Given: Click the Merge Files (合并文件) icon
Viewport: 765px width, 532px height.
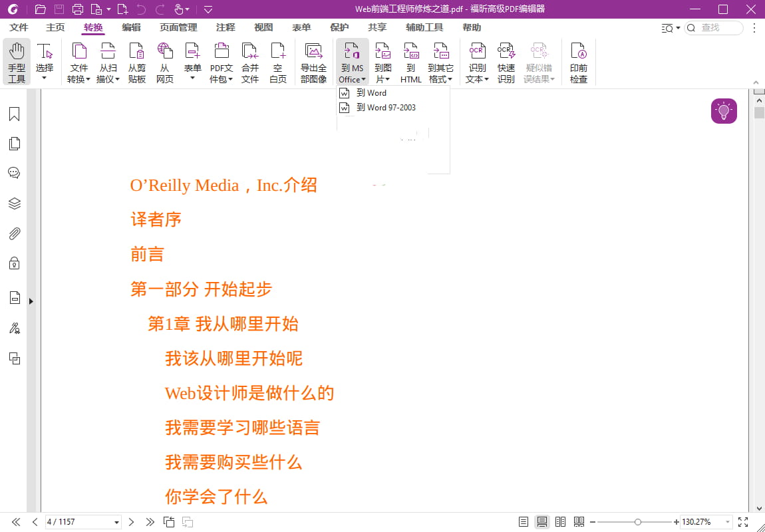Looking at the screenshot, I should click(250, 62).
